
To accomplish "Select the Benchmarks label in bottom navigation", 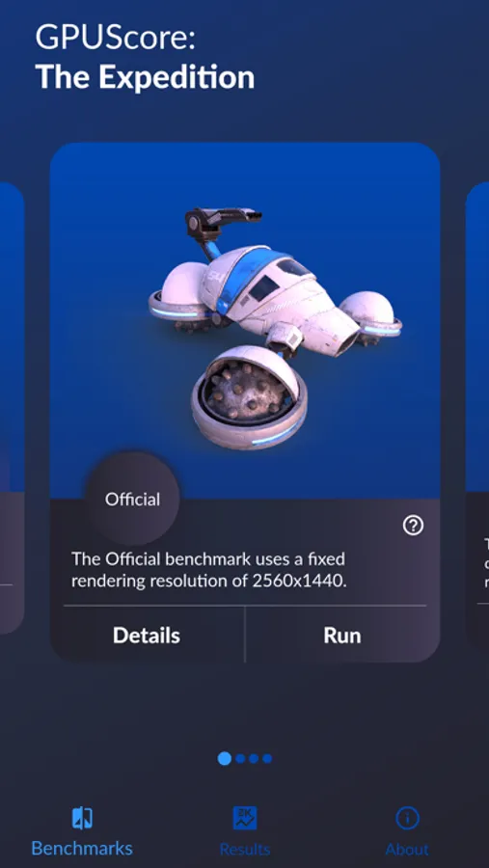I will pos(82,848).
